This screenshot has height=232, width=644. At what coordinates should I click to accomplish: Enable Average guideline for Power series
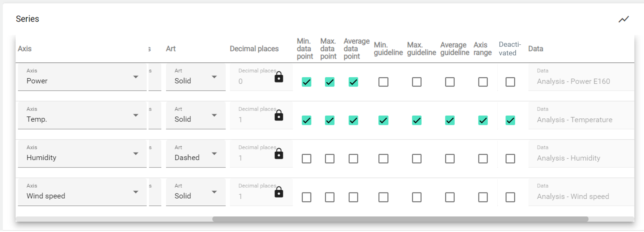point(450,82)
